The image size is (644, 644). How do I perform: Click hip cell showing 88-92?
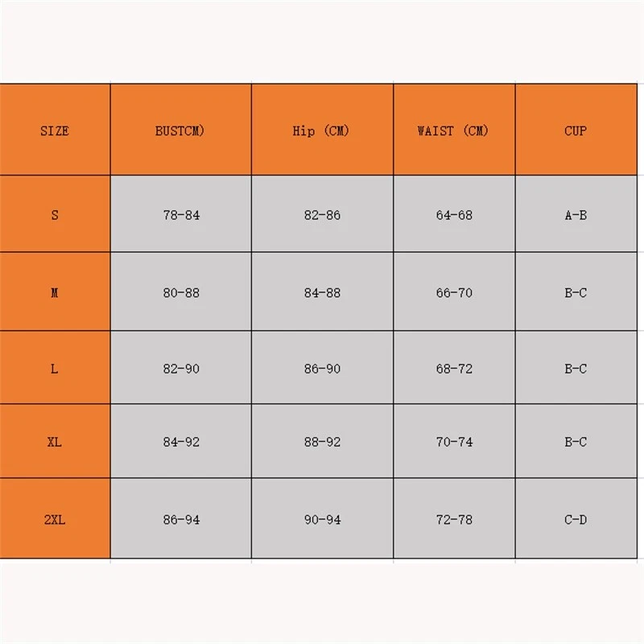coord(322,442)
